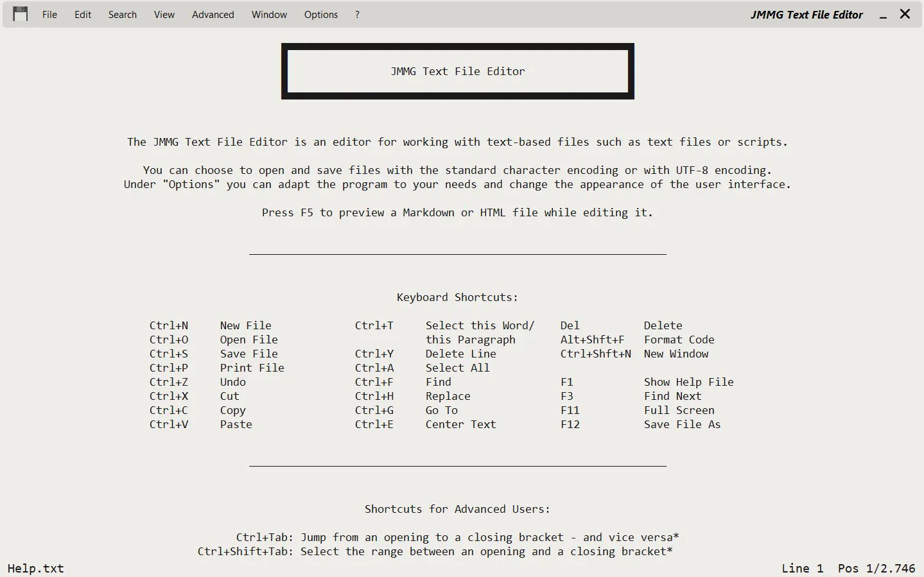Click the Select All text

point(458,368)
